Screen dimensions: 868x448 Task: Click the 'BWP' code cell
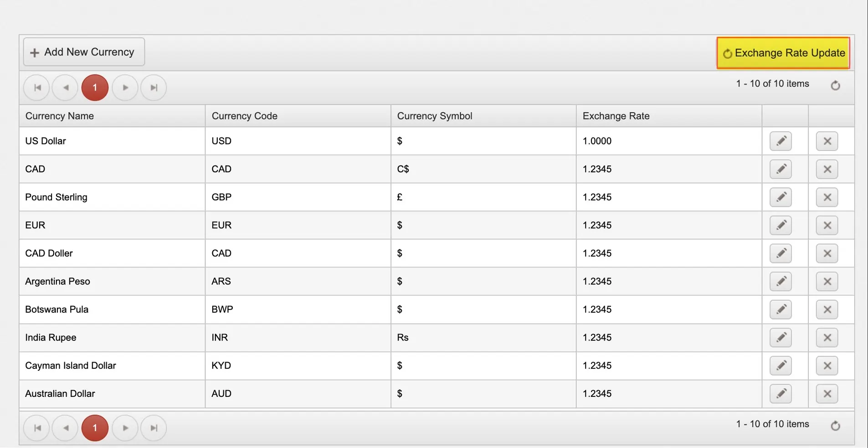(x=298, y=309)
